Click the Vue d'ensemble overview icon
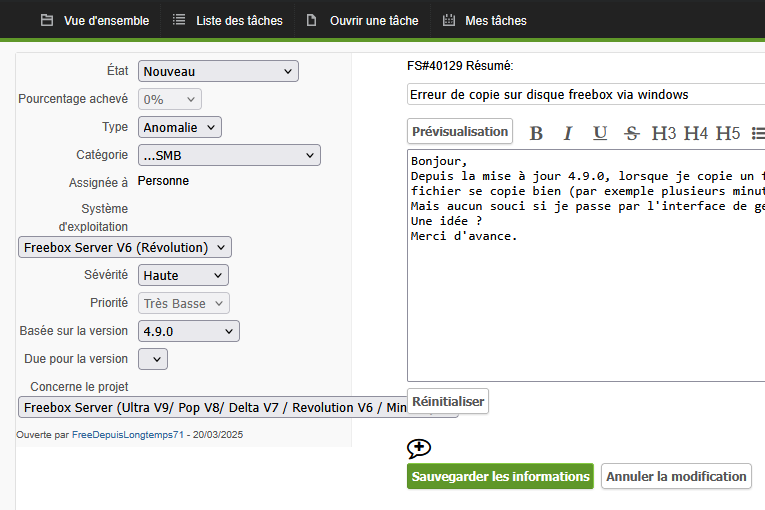This screenshot has height=510, width=765. pos(47,20)
